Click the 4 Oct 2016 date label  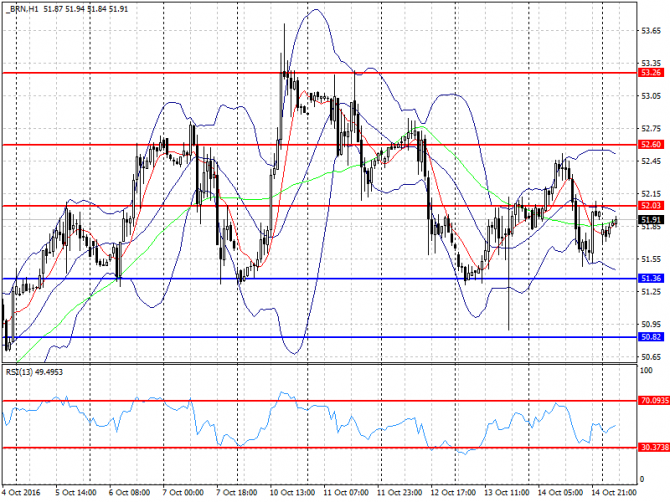click(x=21, y=493)
